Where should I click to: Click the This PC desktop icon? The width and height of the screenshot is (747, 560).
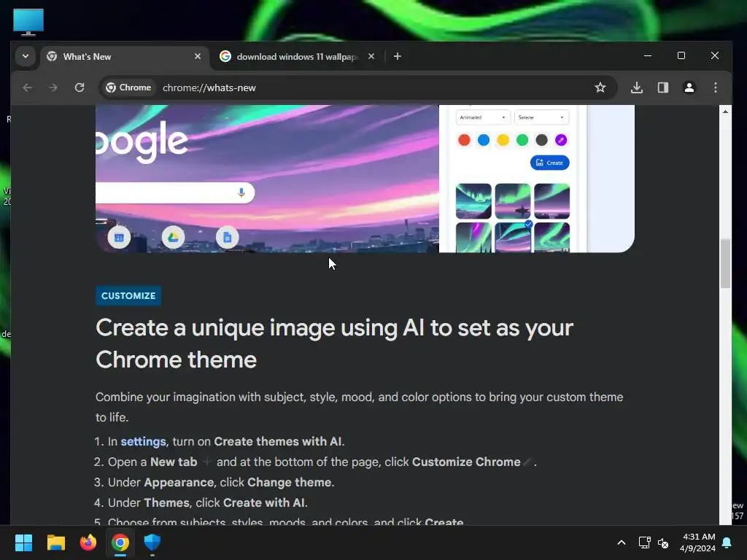click(28, 22)
